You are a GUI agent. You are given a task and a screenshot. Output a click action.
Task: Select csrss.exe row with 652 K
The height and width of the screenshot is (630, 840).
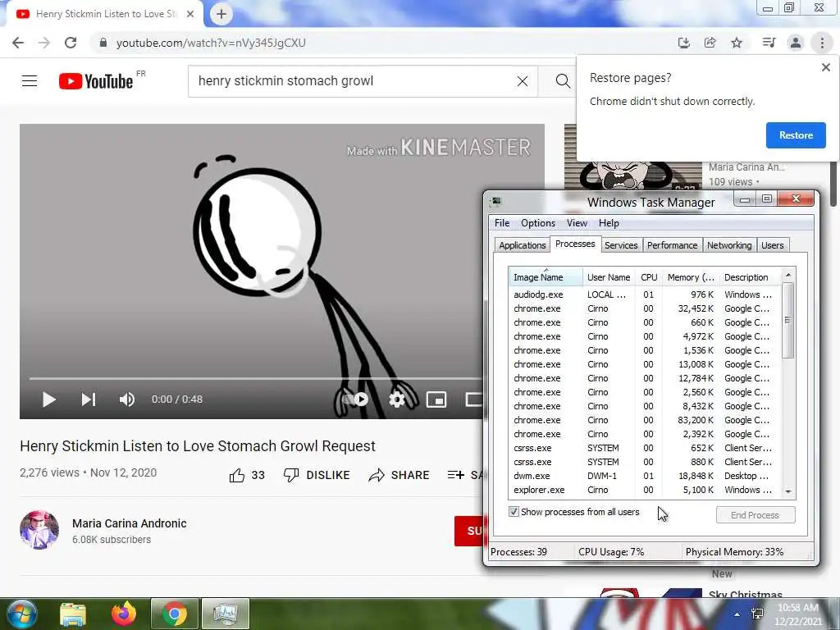coord(645,448)
